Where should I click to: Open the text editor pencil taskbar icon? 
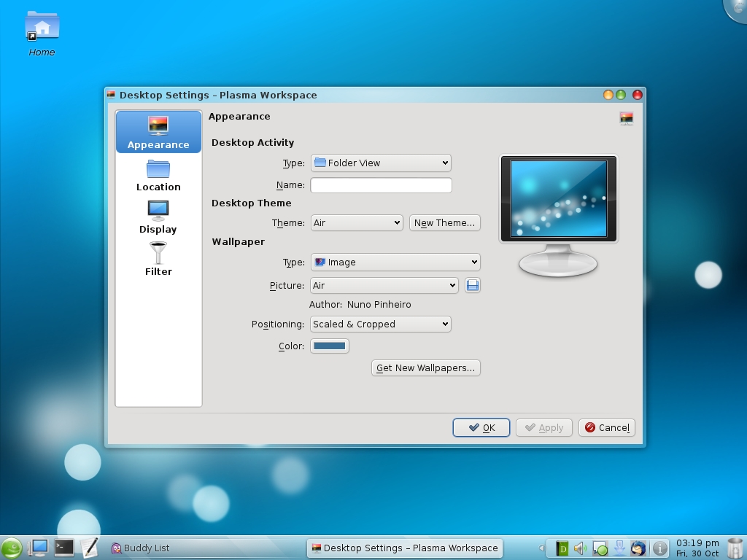tap(89, 548)
